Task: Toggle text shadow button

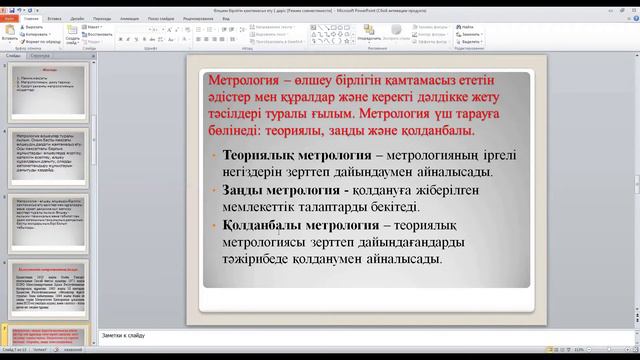Action: [144, 40]
